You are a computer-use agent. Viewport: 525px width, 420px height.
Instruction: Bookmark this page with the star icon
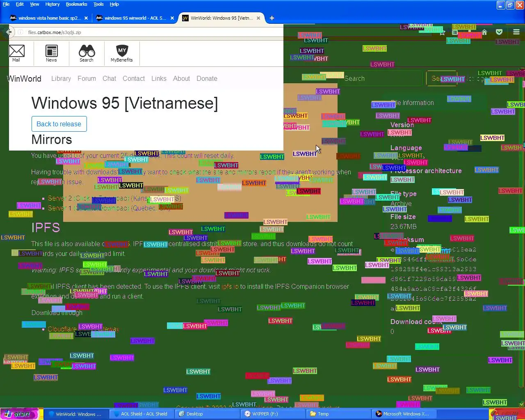(x=442, y=32)
